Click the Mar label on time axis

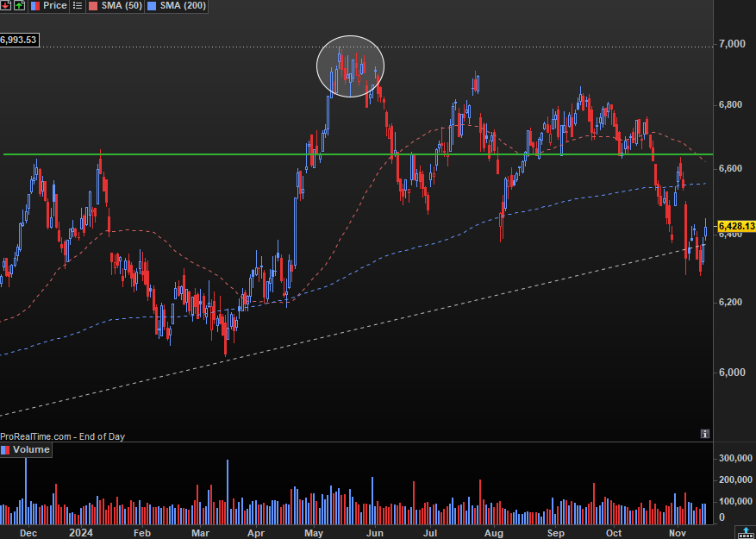click(201, 533)
